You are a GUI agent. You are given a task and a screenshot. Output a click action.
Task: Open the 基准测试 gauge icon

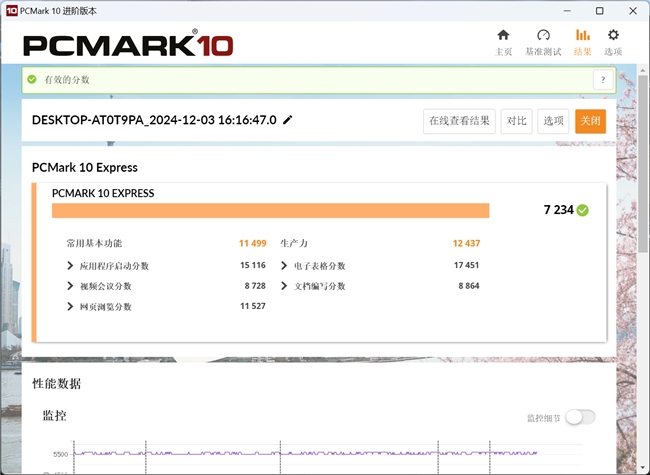(543, 35)
